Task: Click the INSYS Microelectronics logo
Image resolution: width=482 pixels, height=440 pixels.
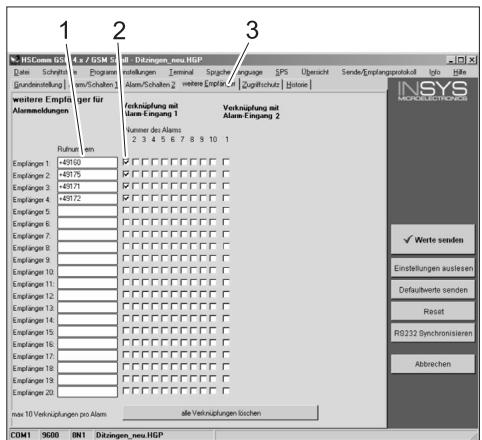Action: click(x=432, y=91)
